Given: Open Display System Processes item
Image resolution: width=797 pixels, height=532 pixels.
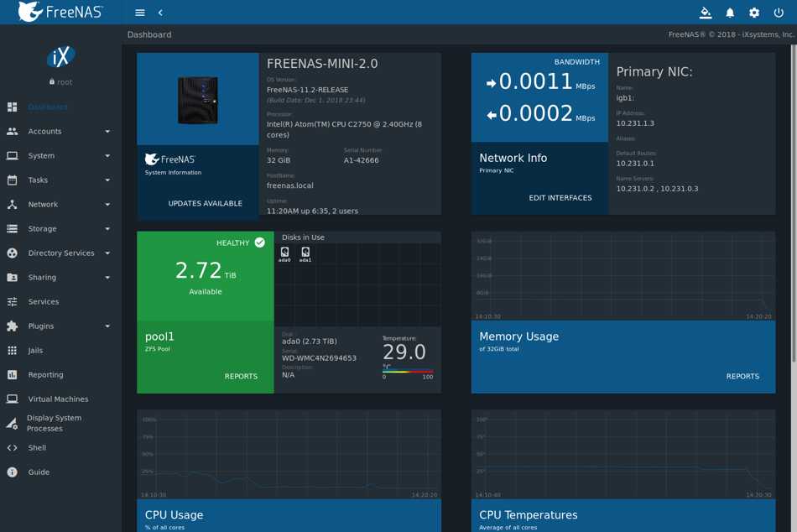Looking at the screenshot, I should coord(60,423).
